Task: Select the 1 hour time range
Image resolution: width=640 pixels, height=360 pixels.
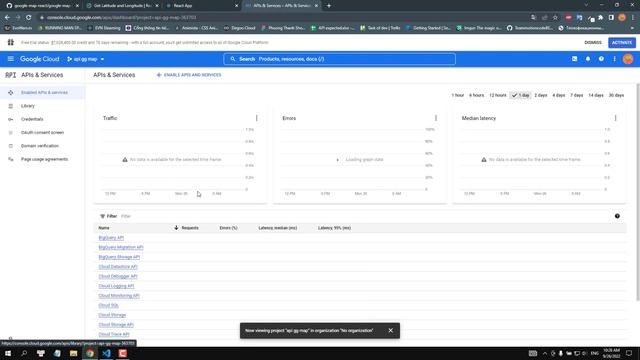Action: [x=458, y=95]
